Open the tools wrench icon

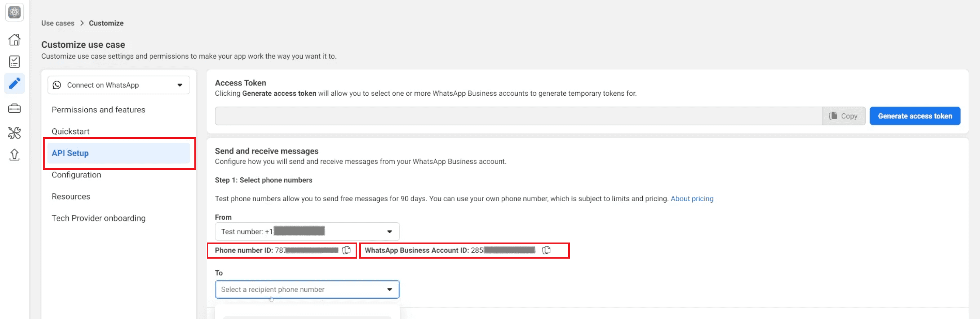point(15,133)
